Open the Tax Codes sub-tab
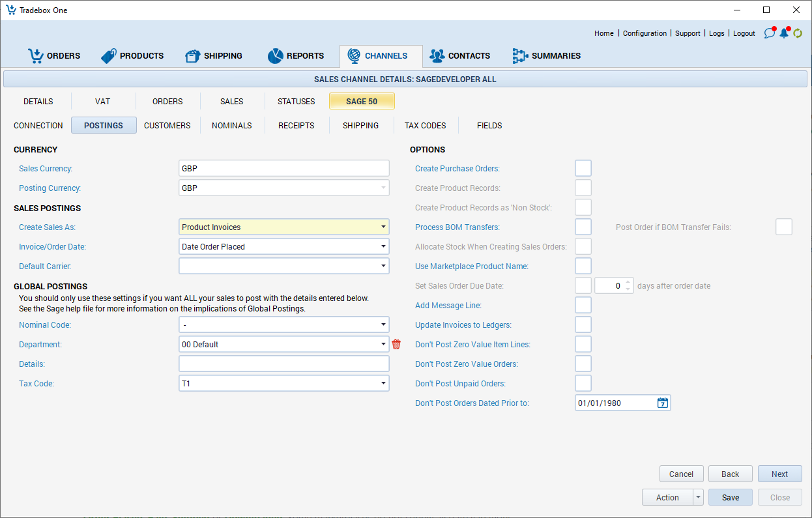 (426, 125)
